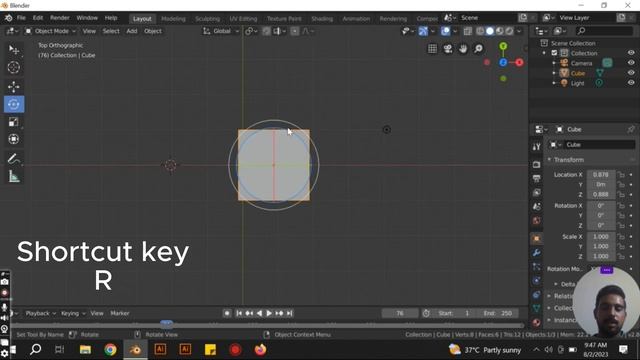Toggle viewport overlays display

(446, 31)
